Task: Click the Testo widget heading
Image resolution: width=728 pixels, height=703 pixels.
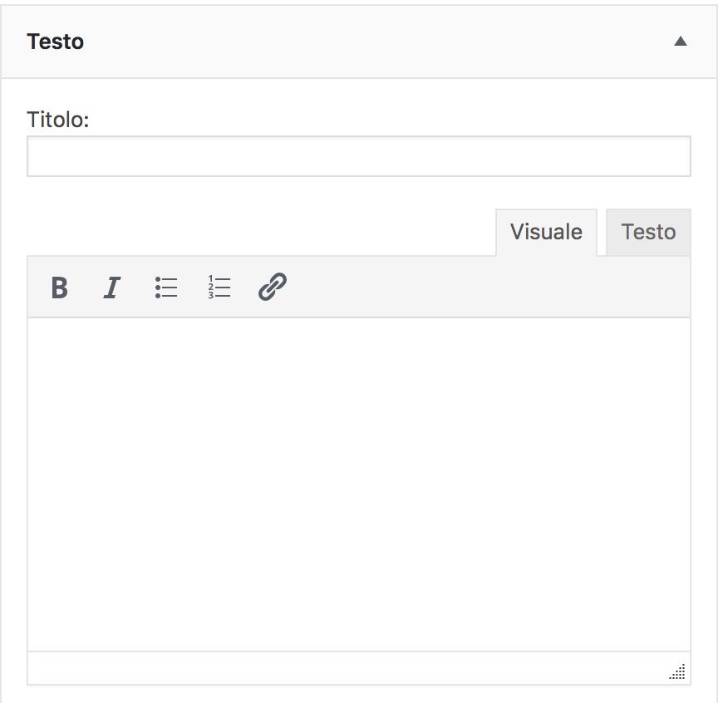Action: [55, 42]
